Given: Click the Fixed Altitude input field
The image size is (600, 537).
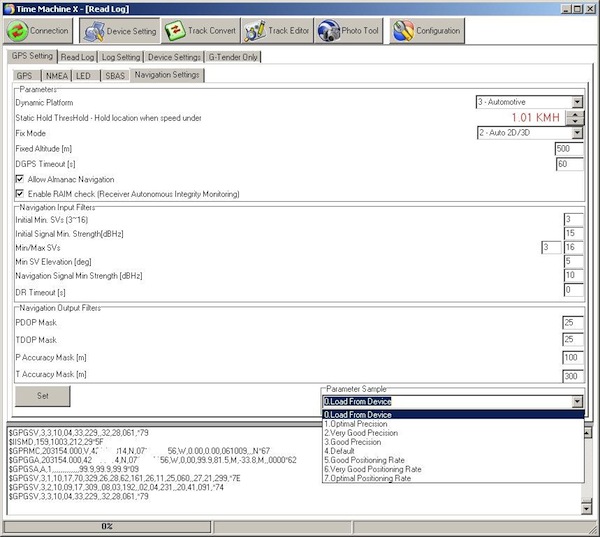Looking at the screenshot, I should (x=569, y=149).
